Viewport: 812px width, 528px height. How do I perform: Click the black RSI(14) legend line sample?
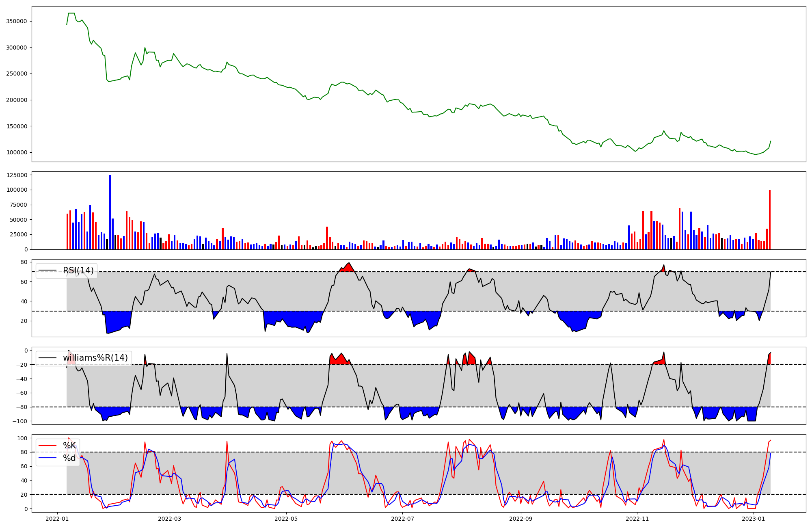pos(48,270)
